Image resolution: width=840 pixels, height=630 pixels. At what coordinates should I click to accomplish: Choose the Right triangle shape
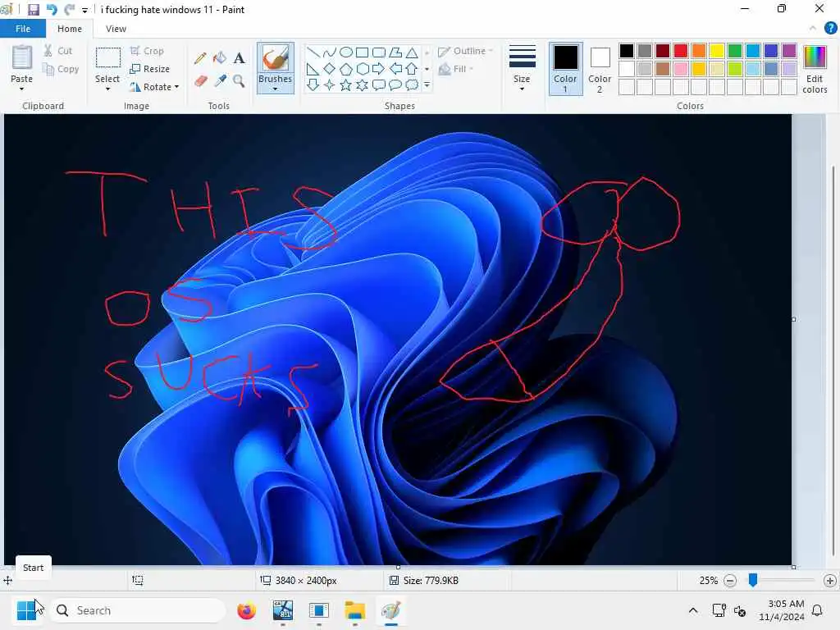(313, 69)
